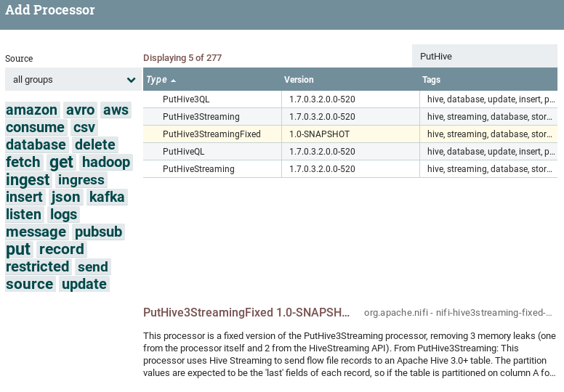Screen dimensions: 564x392
Task: Filter by the 'json' tag
Action: point(65,197)
